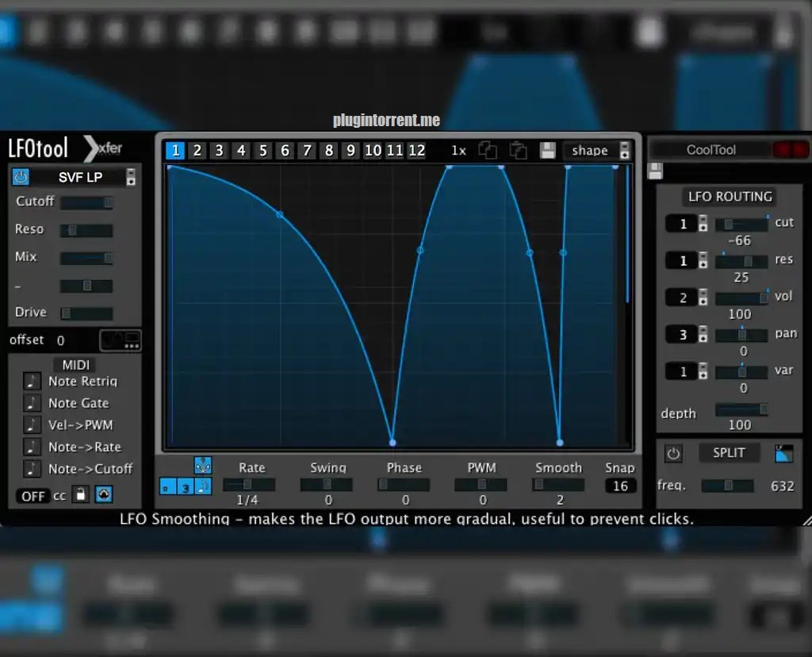Select LFO graph tab 3
This screenshot has height=657, width=812.
pyautogui.click(x=219, y=150)
